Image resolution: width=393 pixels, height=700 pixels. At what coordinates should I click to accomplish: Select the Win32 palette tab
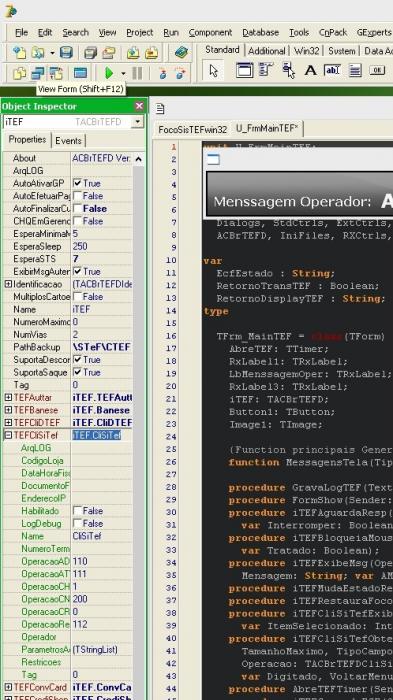[x=307, y=51]
